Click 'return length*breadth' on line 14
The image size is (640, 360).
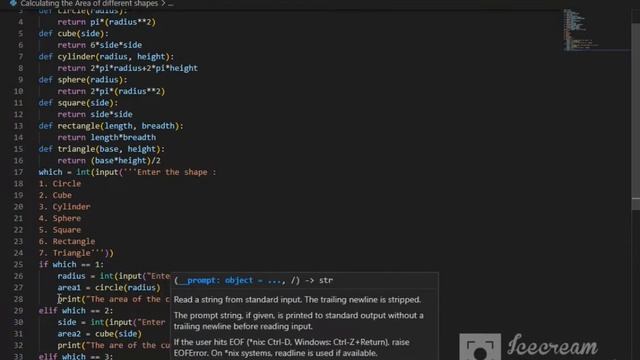coord(107,138)
